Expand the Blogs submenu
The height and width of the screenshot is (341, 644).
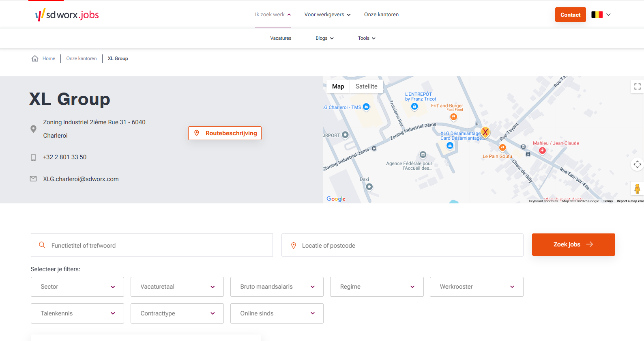pos(324,38)
